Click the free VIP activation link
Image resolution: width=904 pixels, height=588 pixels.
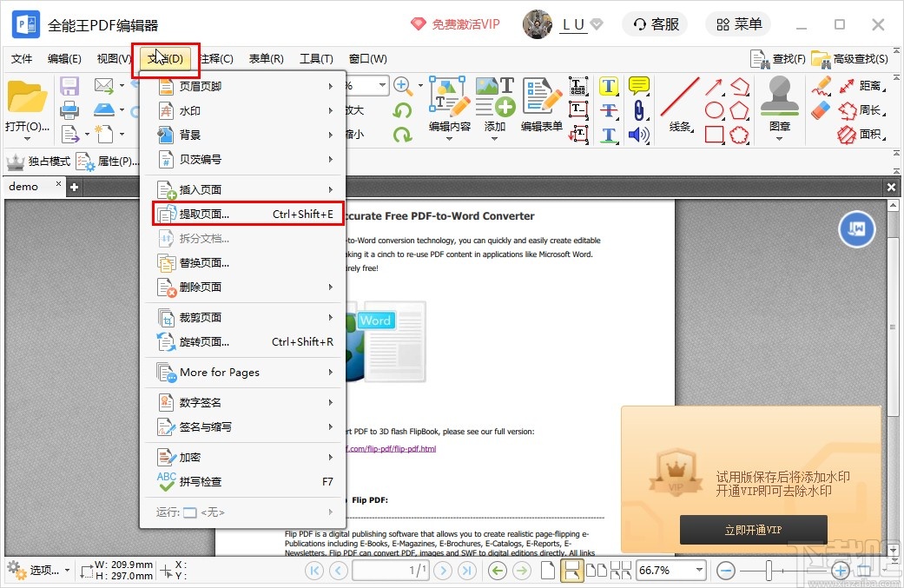tap(455, 24)
